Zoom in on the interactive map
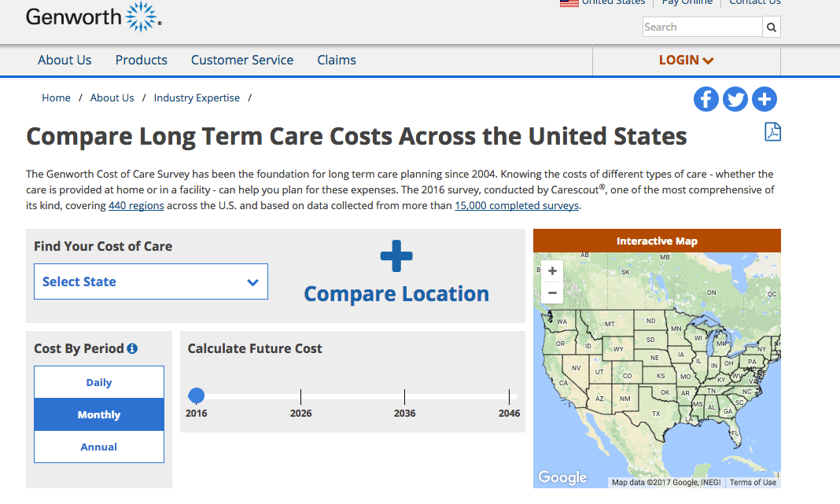 pos(552,271)
